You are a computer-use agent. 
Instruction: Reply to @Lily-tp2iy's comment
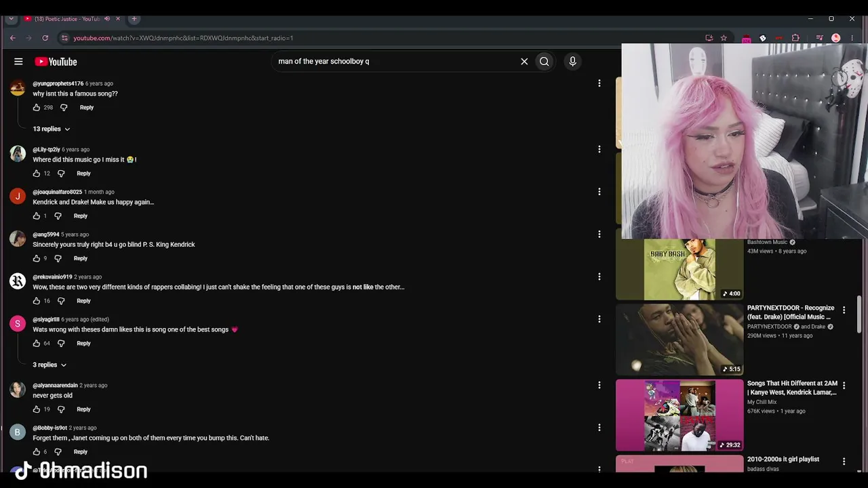[83, 174]
